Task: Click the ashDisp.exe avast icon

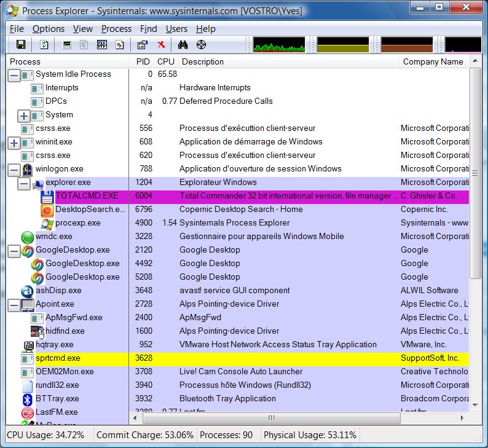Action: [28, 291]
